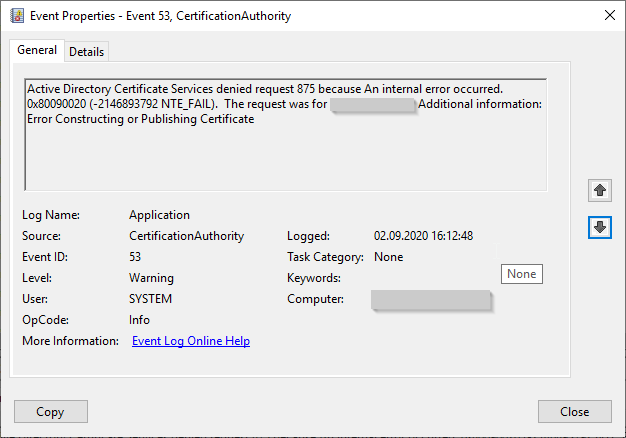Select the General tab
Screen dimensions: 626x438
tap(37, 51)
